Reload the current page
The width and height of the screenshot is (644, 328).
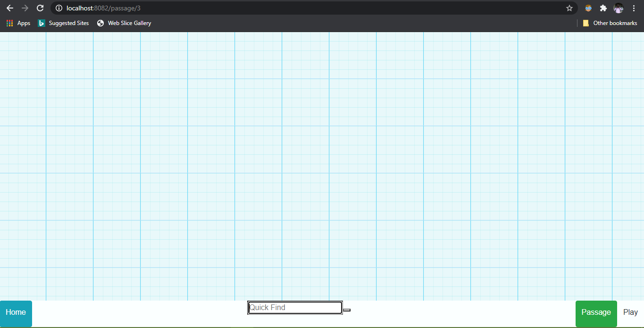tap(40, 8)
